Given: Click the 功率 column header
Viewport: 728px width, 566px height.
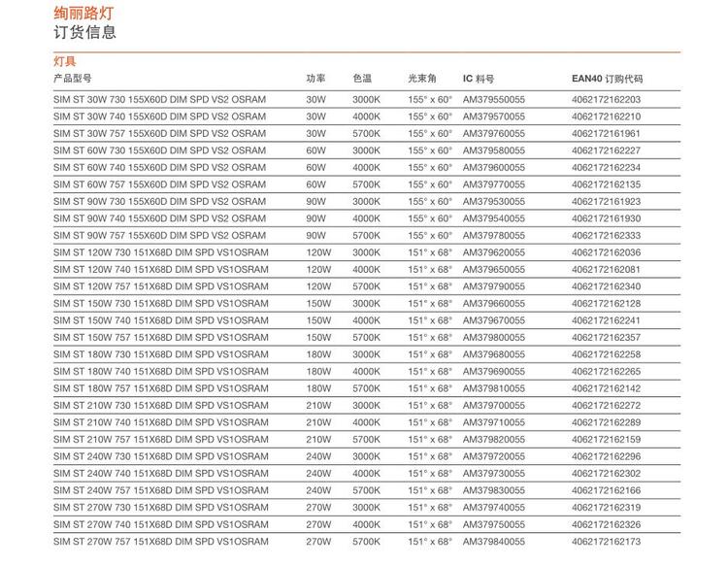Looking at the screenshot, I should [x=316, y=78].
